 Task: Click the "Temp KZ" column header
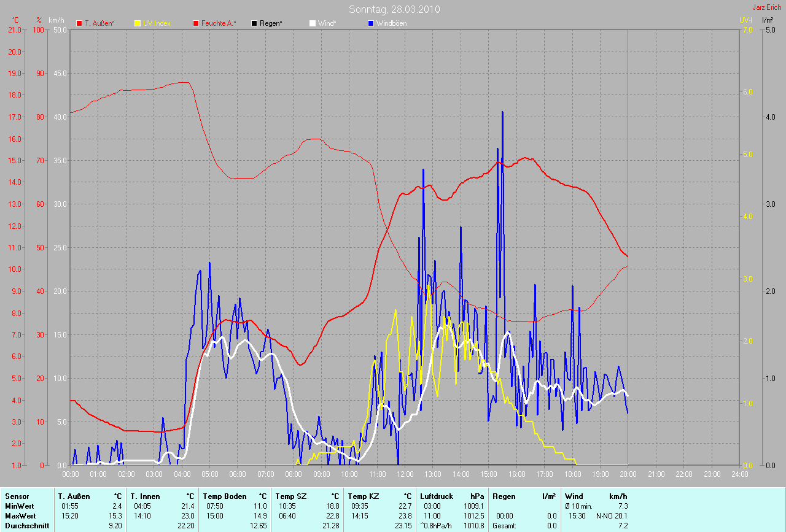tap(364, 496)
